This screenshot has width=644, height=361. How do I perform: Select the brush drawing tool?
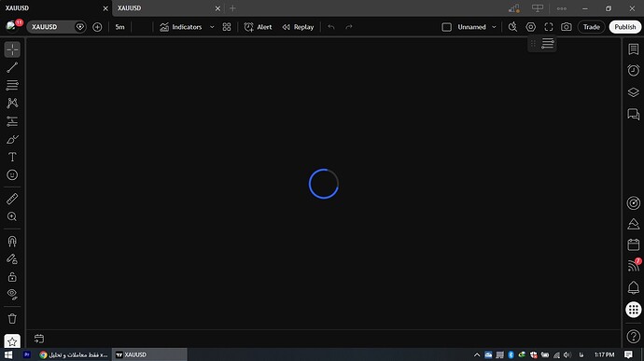point(12,139)
